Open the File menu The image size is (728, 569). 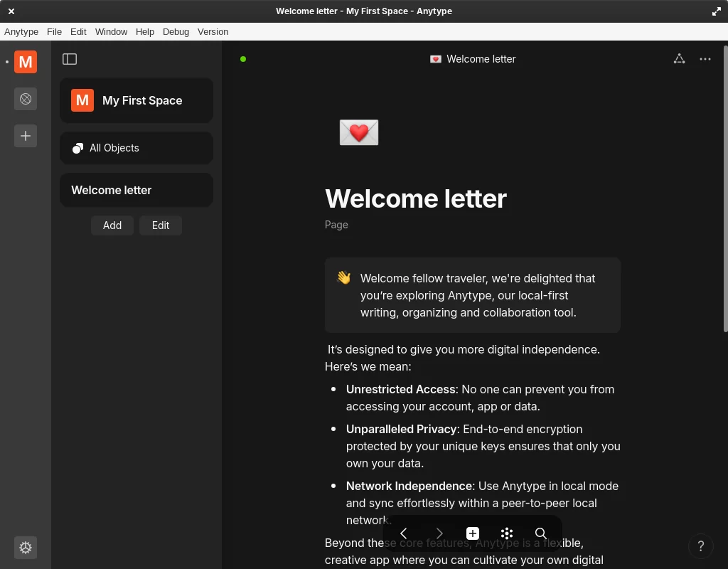point(54,31)
